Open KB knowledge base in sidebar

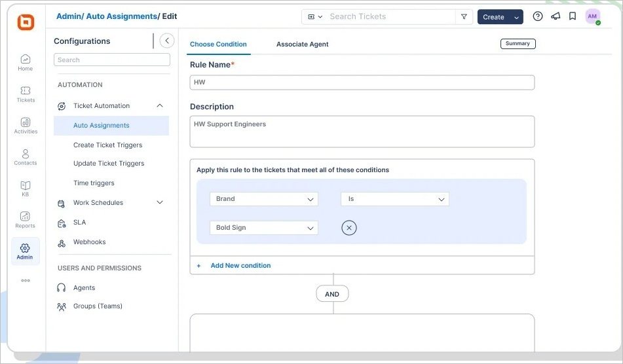click(x=25, y=189)
